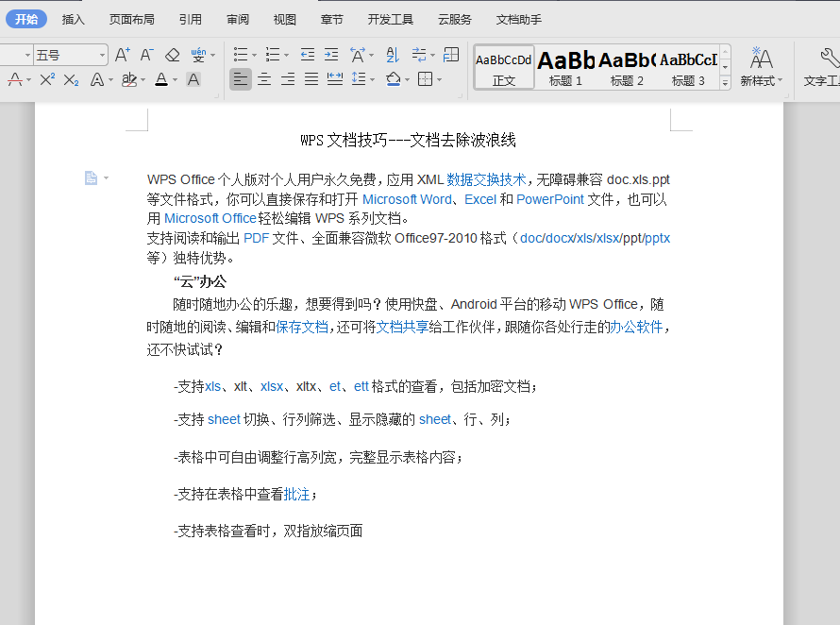Screen dimensions: 840x625
Task: Open the 开始 ribbon tab
Action: (26, 19)
